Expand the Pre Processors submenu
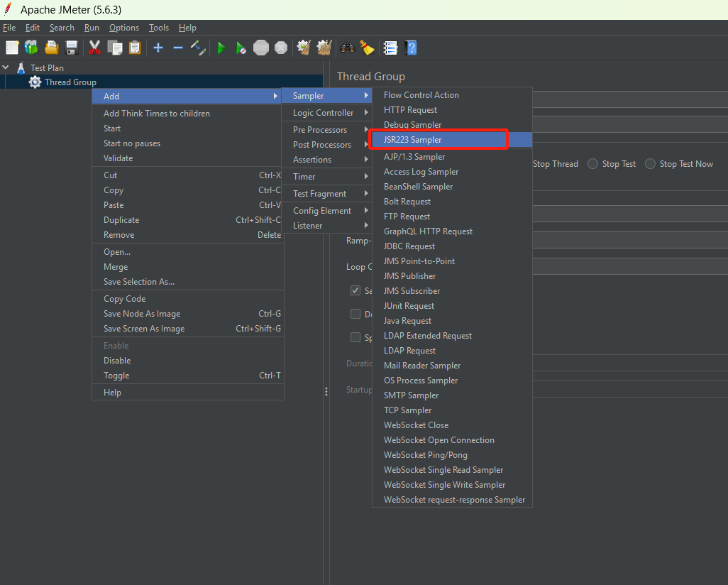 pyautogui.click(x=327, y=130)
